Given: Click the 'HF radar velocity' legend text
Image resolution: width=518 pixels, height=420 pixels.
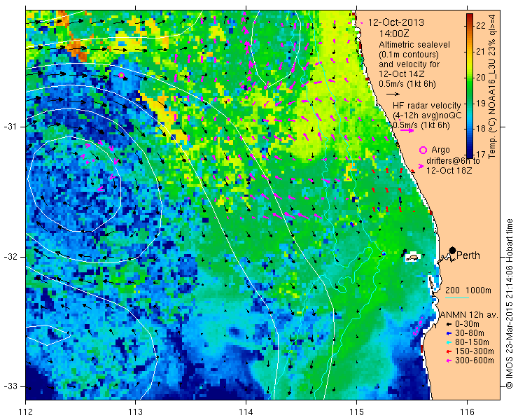Looking at the screenshot, I should click(x=427, y=106).
